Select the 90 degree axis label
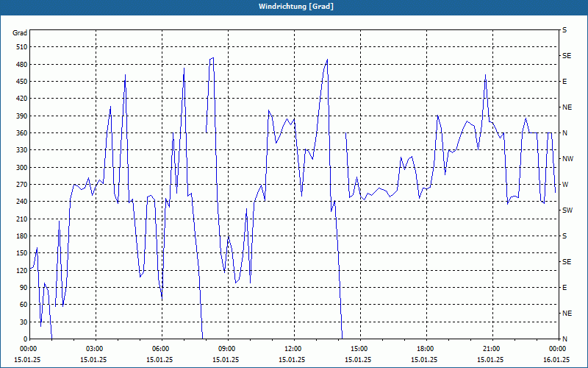588x368 pixels. [24, 288]
